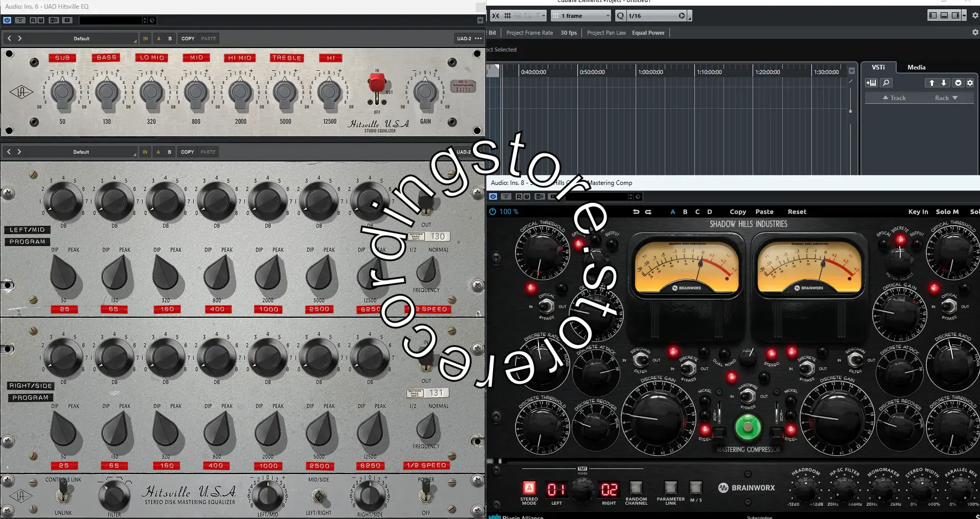
Task: Click PASTE in the mastering EQ toolbar
Action: 208,152
